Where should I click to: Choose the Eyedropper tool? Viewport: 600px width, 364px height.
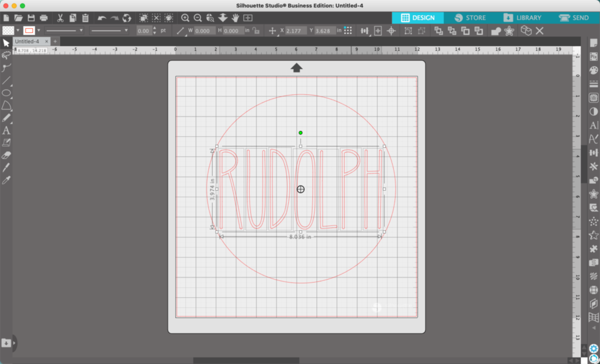click(x=6, y=180)
